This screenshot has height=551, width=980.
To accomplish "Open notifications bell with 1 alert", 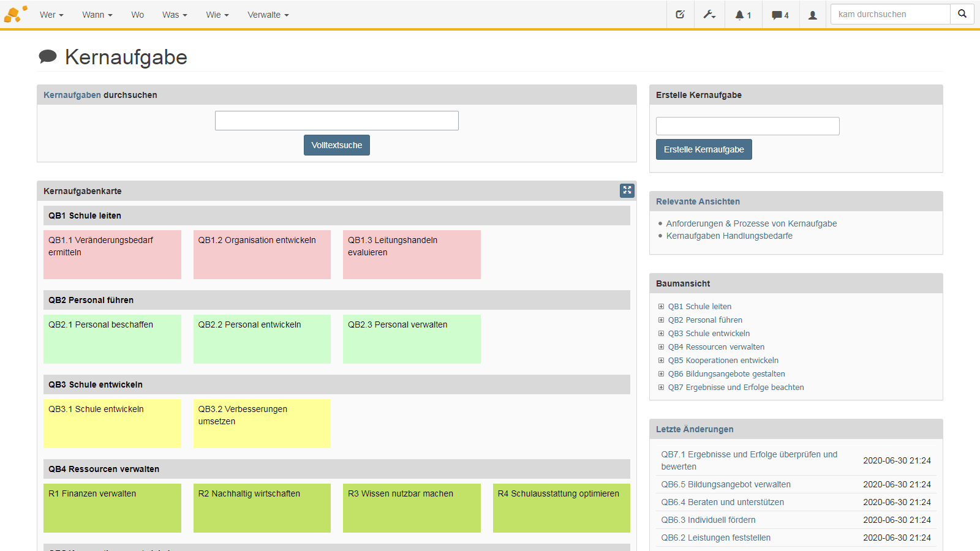I will tap(743, 15).
